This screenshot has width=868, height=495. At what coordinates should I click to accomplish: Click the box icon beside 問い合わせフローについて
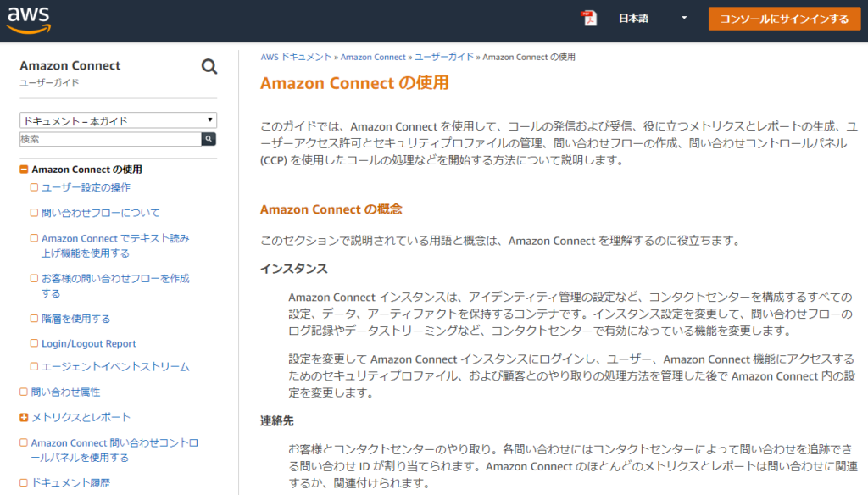pos(34,213)
